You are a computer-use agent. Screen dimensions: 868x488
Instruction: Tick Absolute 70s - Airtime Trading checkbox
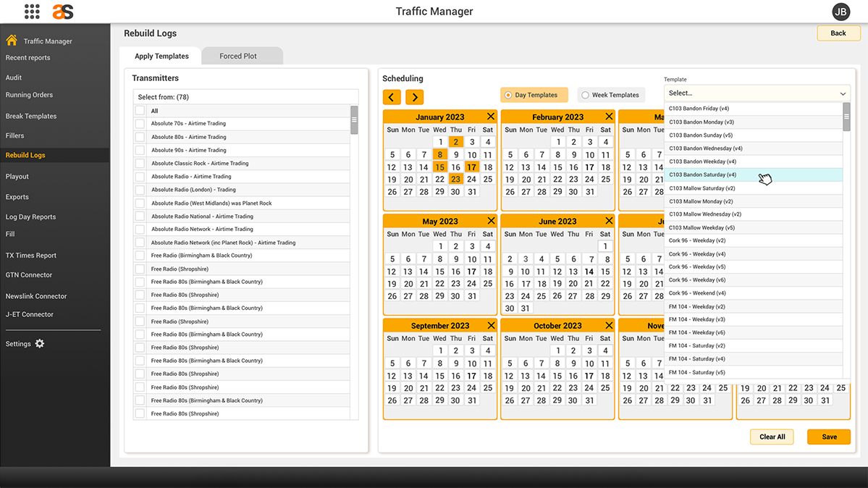click(140, 124)
